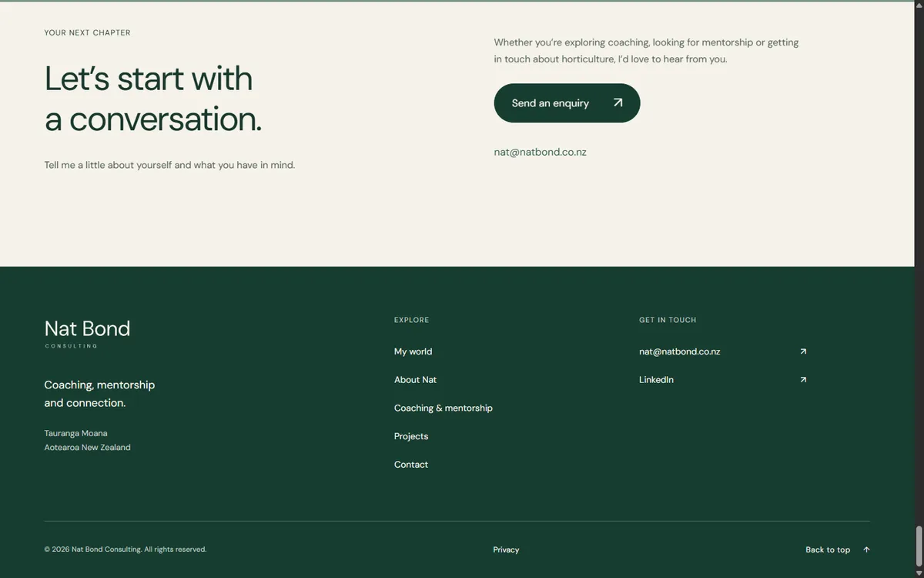The width and height of the screenshot is (924, 578).
Task: Click the Whether you're exploring coaching paragraph
Action: [647, 51]
